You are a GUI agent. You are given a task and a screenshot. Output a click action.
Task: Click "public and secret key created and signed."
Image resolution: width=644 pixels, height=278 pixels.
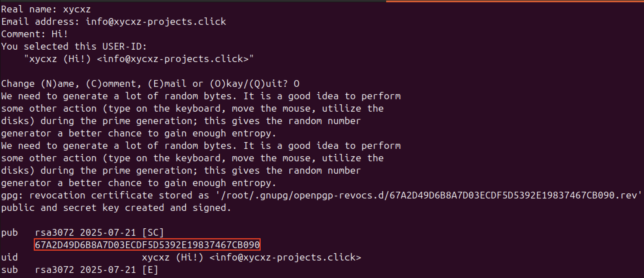[116, 208]
